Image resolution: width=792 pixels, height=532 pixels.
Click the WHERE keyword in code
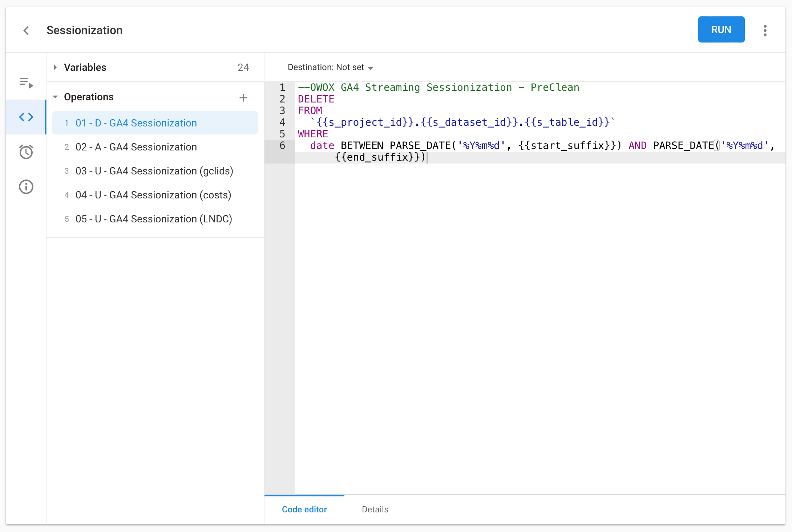pos(313,134)
